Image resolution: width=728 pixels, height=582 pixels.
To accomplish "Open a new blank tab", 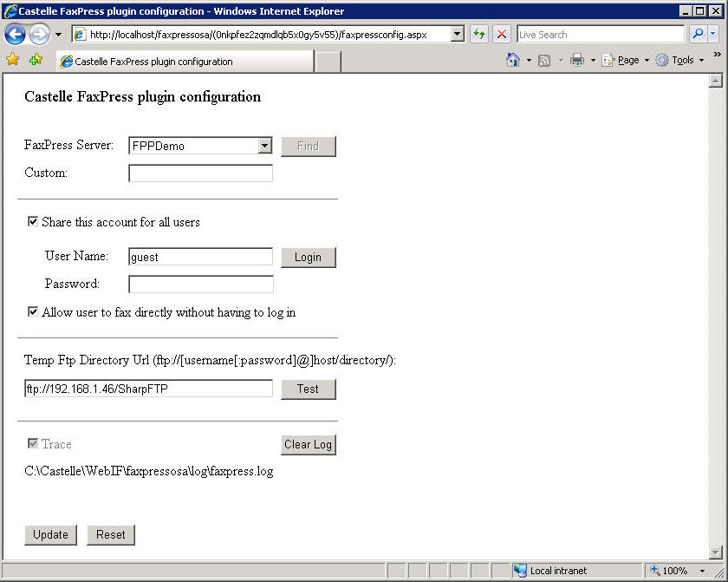I will (328, 62).
